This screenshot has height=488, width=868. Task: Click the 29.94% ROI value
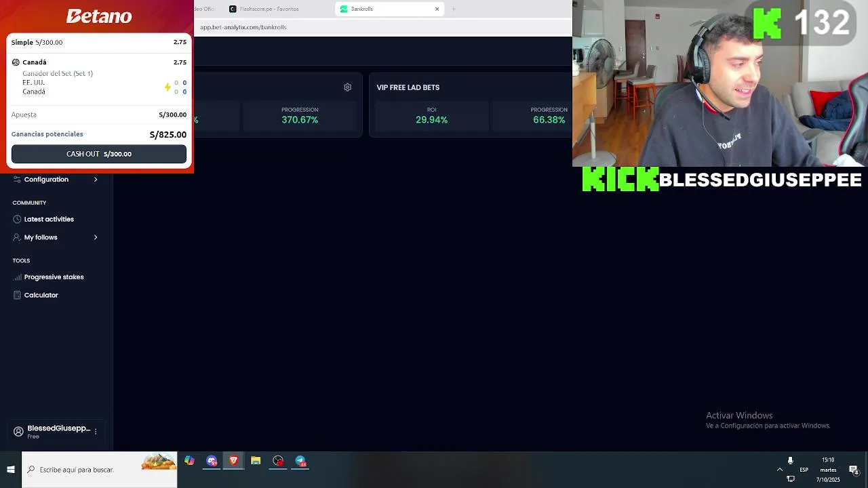[431, 120]
